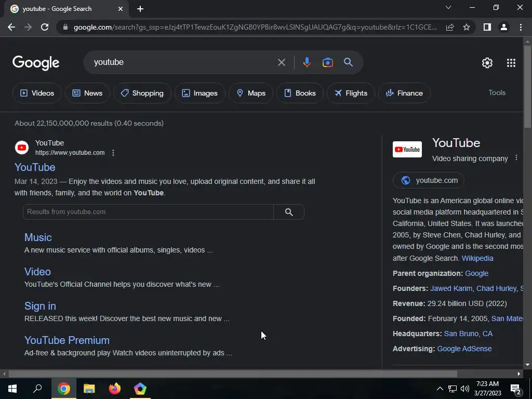Click the YouTube favicon in first result
This screenshot has width=532, height=399.
pos(22,148)
